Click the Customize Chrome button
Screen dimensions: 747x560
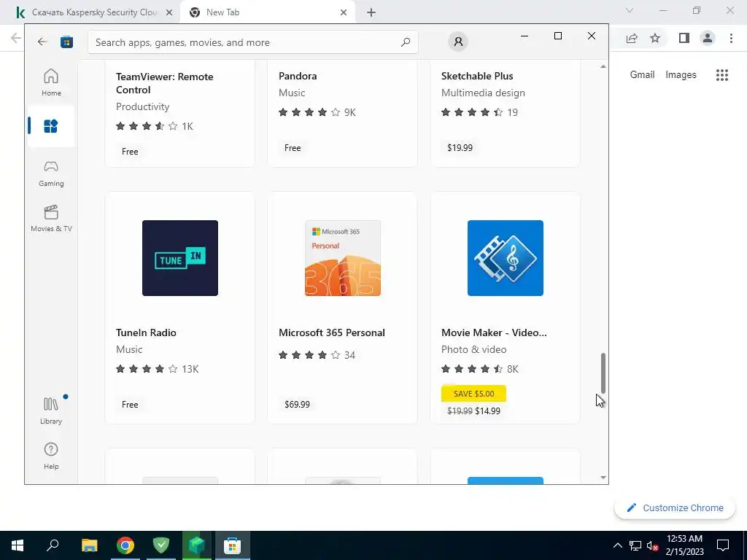[x=675, y=507]
